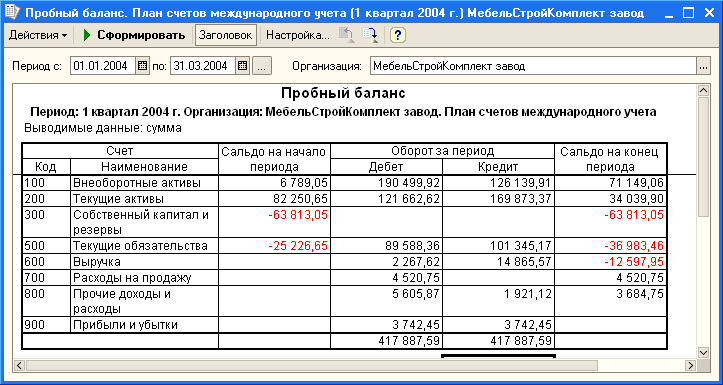The width and height of the screenshot is (723, 385).
Task: Click the Выводимые данные: сумма line
Action: [x=103, y=128]
